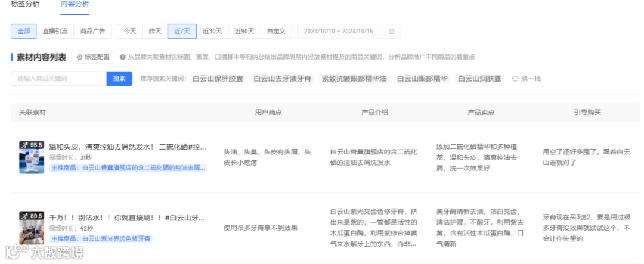Choose the 昨天 time range

click(155, 31)
